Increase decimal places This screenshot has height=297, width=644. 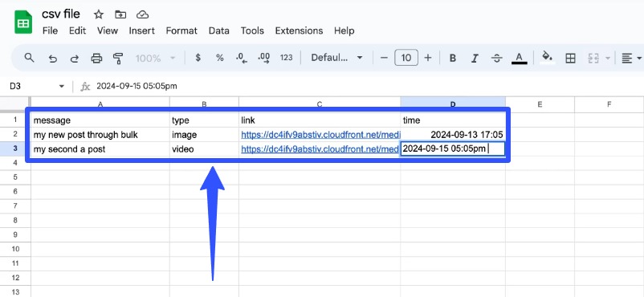click(263, 58)
